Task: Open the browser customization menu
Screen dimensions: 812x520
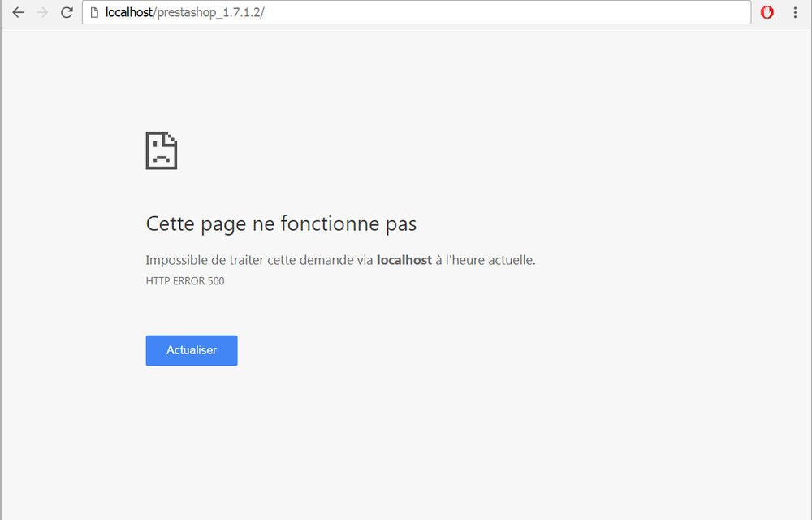Action: 795,12
